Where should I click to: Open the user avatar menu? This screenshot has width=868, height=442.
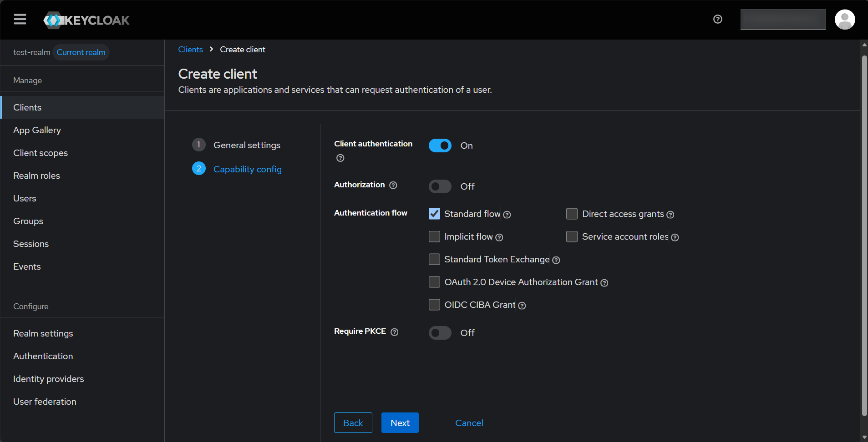pyautogui.click(x=845, y=20)
